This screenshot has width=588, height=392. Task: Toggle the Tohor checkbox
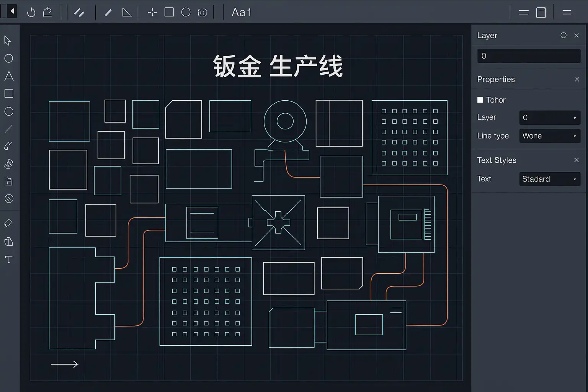[x=480, y=100]
